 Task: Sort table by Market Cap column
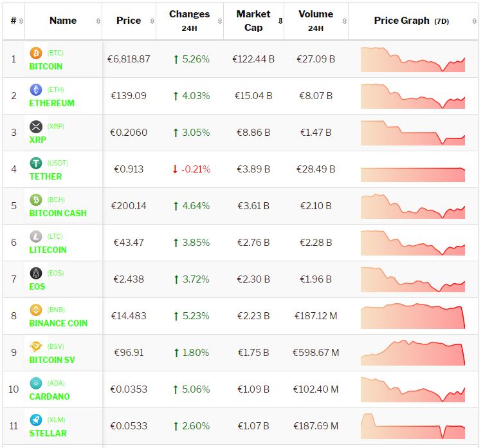click(x=253, y=21)
